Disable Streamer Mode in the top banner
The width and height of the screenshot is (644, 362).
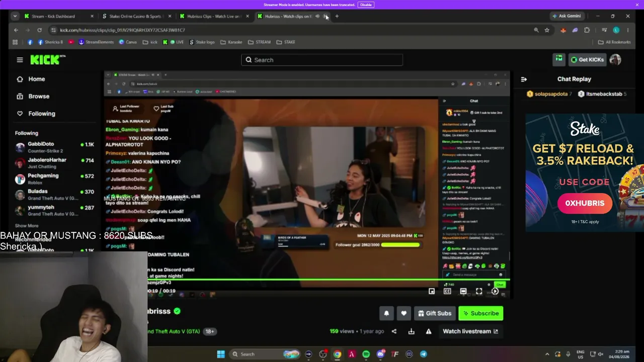366,5
